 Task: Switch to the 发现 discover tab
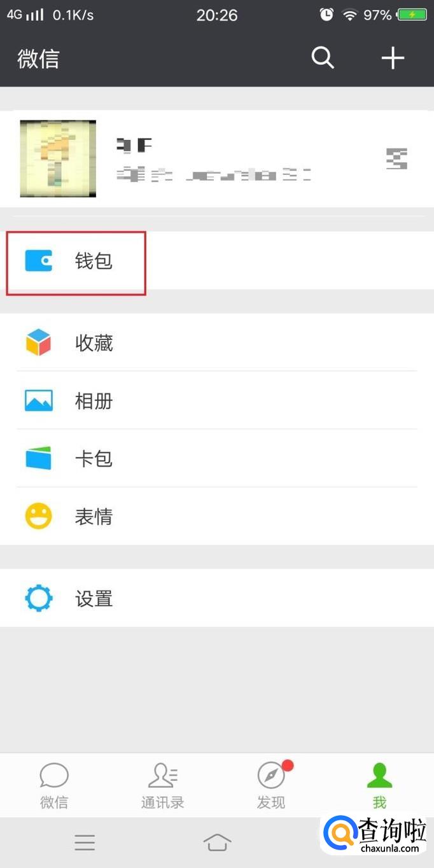pyautogui.click(x=271, y=786)
